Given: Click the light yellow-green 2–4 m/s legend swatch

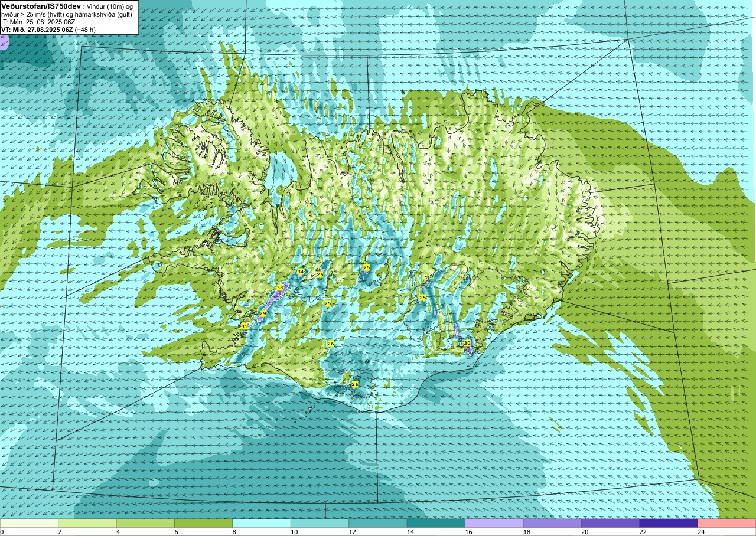Looking at the screenshot, I should coord(87,523).
